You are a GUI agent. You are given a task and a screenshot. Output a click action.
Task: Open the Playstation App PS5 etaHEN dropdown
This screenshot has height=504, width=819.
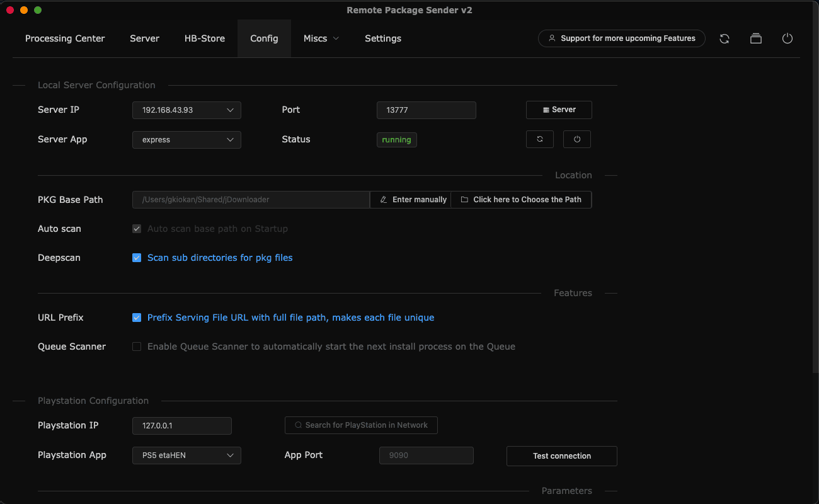click(186, 455)
